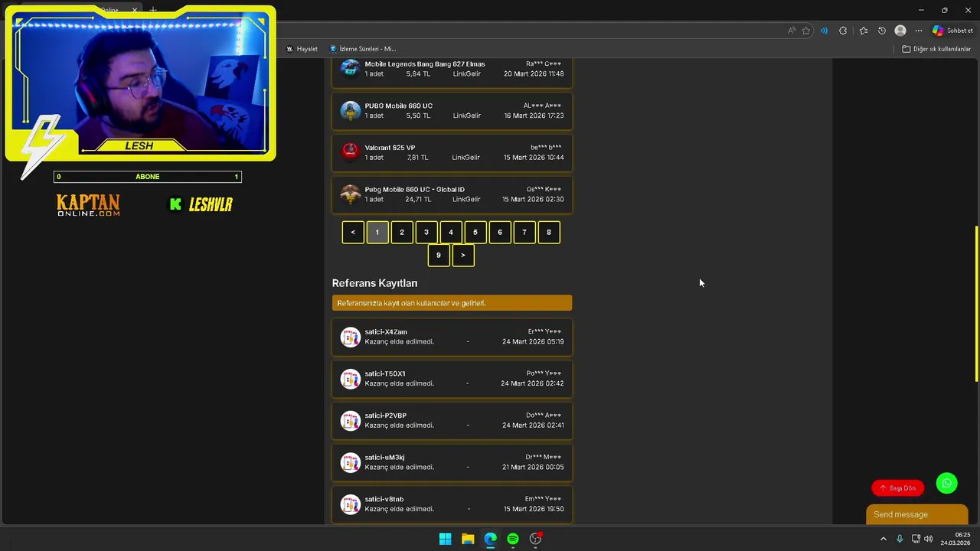Open the OBS Studio taskbar icon
This screenshot has width=980, height=551.
pyautogui.click(x=536, y=539)
